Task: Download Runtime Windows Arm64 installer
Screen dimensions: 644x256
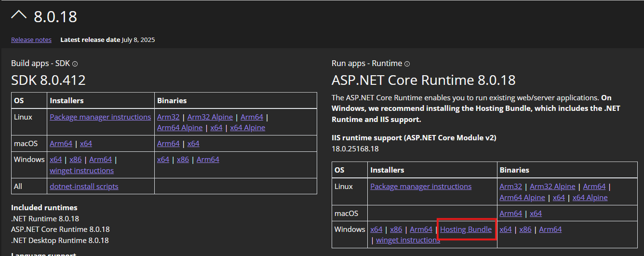Action: [421, 229]
